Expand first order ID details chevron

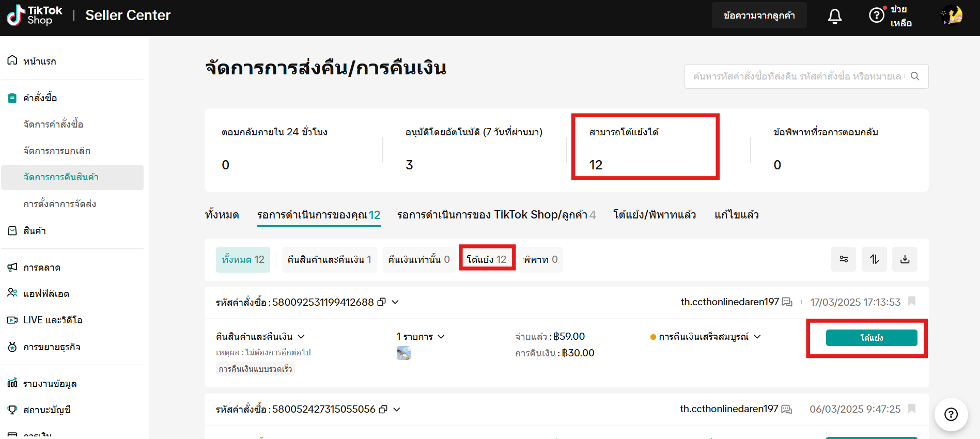pos(395,302)
